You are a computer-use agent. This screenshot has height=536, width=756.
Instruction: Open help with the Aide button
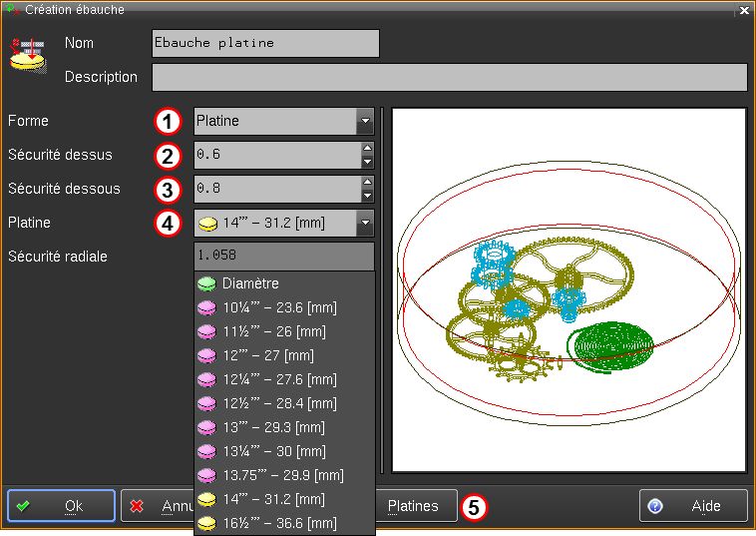pyautogui.click(x=693, y=506)
